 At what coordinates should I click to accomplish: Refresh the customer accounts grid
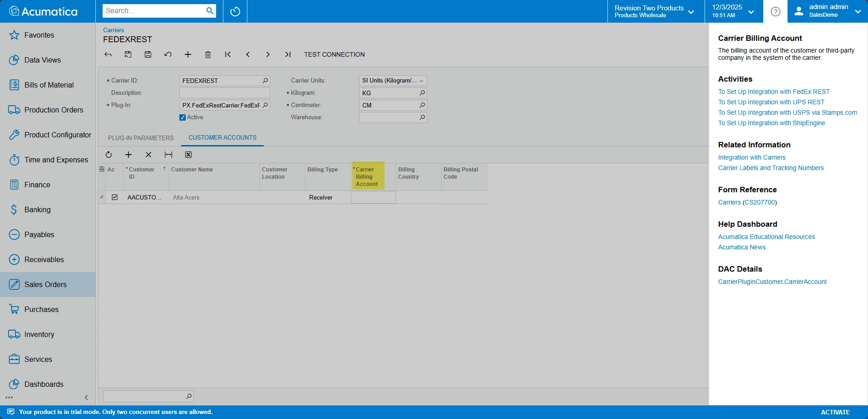pos(108,155)
